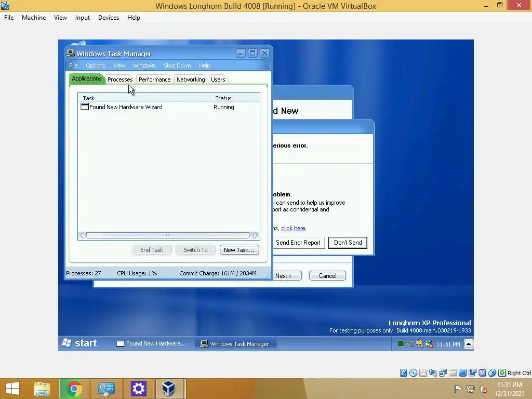Expand hidden tray icons with the arrow button
The width and height of the screenshot is (532, 399).
[469, 344]
